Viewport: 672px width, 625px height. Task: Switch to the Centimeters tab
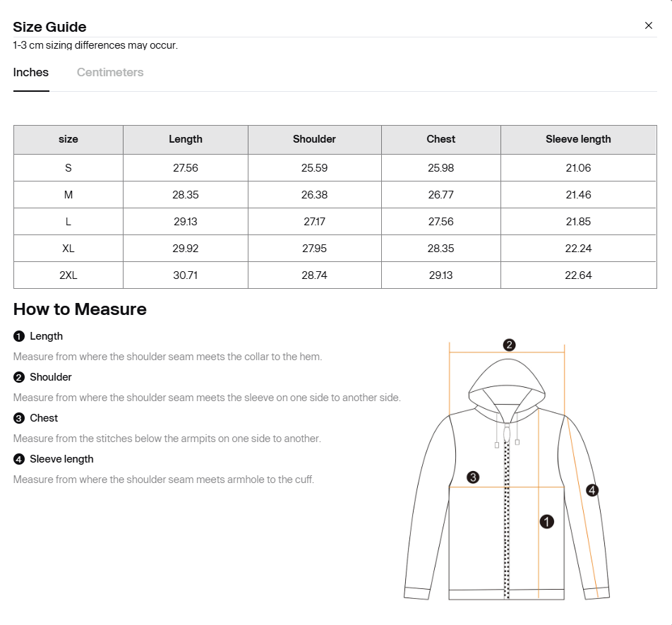coord(110,72)
